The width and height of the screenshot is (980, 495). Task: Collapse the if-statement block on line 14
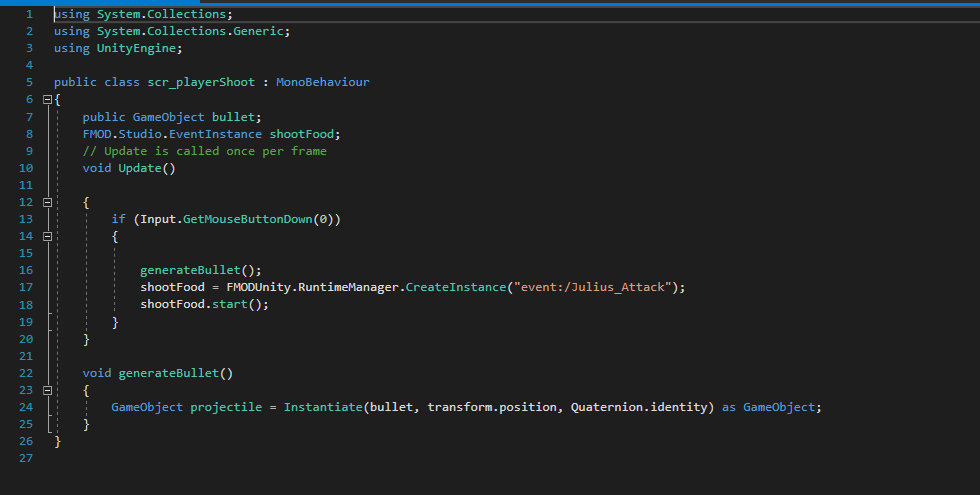[x=47, y=237]
